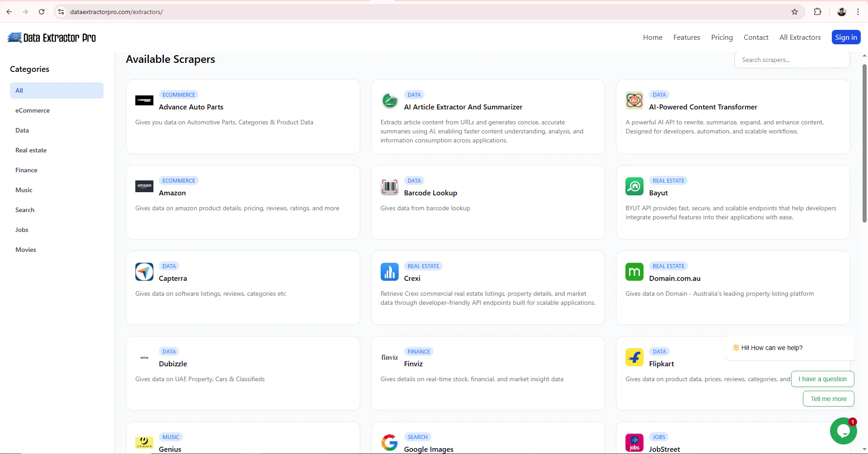This screenshot has height=454, width=868.
Task: Click the Google Images G icon
Action: coord(389,443)
